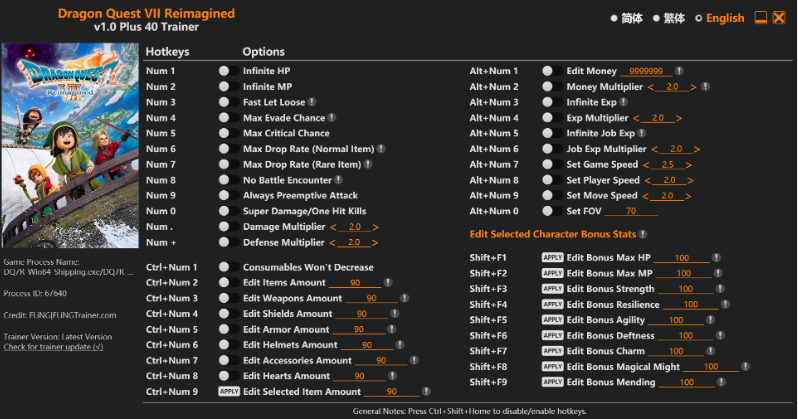The width and height of the screenshot is (798, 419).
Task: Click info icon next to Infinite Job Exp
Action: pos(642,133)
